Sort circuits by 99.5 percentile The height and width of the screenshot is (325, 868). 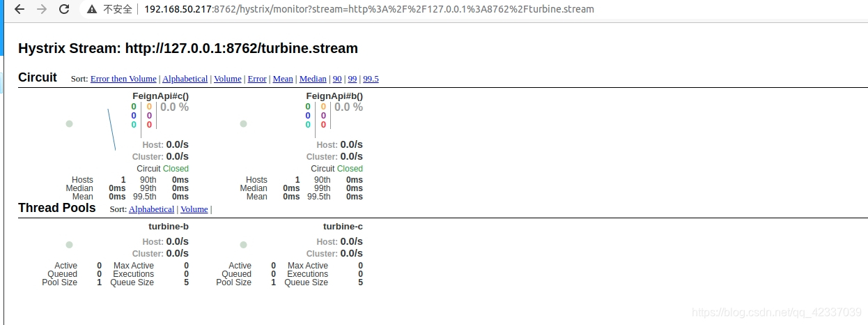pyautogui.click(x=371, y=79)
